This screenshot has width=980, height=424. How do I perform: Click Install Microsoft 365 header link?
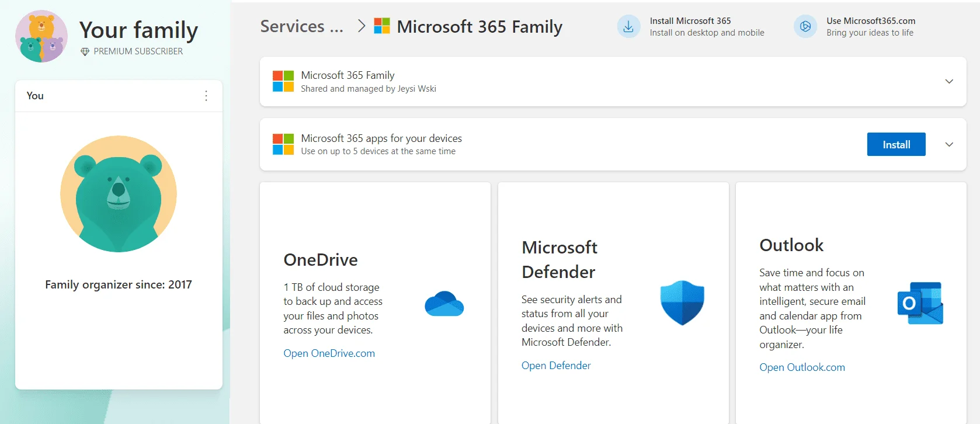click(x=690, y=20)
